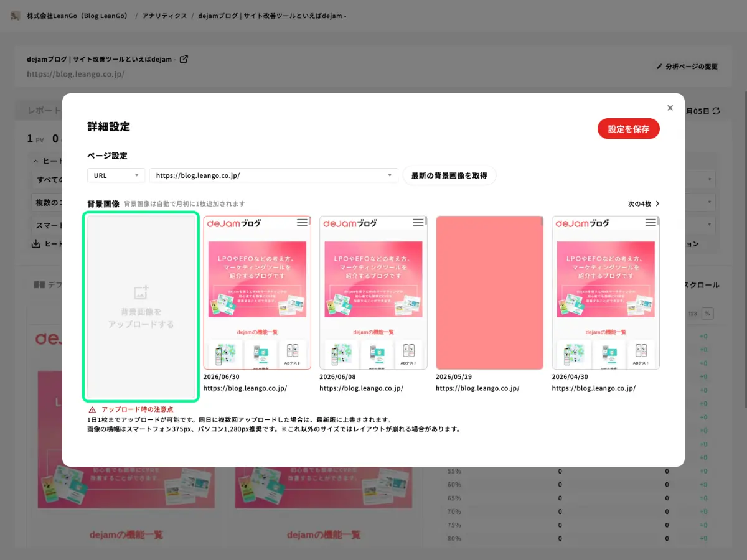Click the company logo icon in breadcrumb
The width and height of the screenshot is (747, 560).
pos(15,16)
